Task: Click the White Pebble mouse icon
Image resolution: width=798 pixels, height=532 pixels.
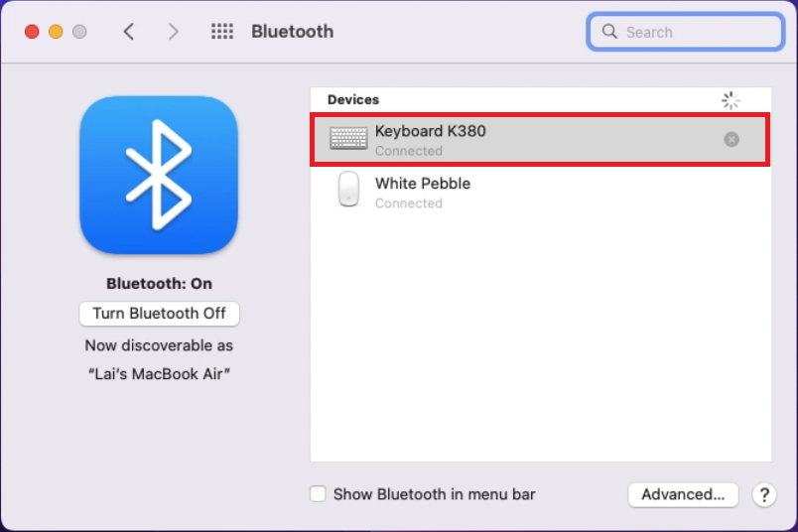Action: [x=348, y=190]
